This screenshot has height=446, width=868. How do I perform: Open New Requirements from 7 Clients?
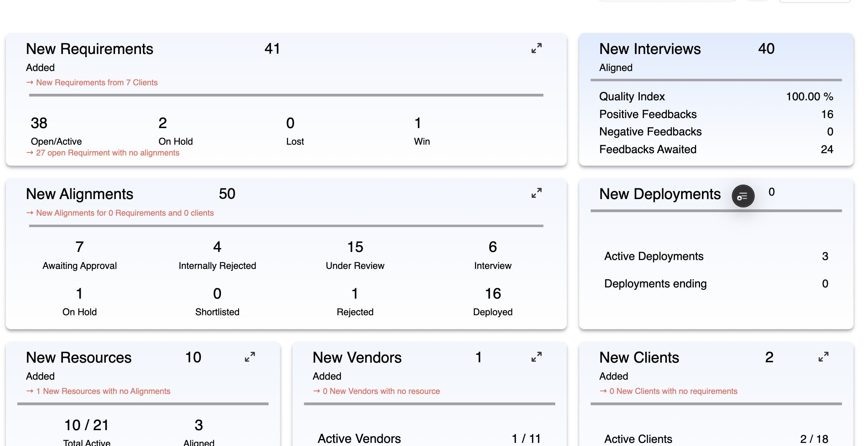point(92,82)
